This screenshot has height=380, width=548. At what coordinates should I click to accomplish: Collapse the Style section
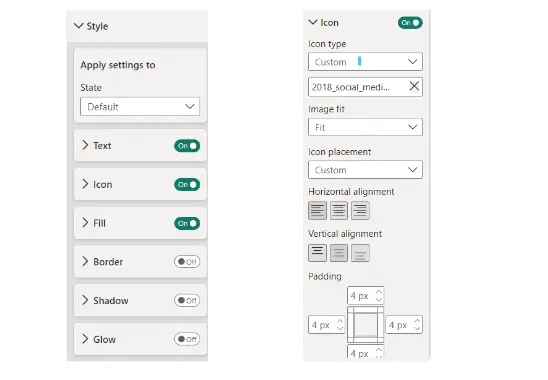[79, 26]
